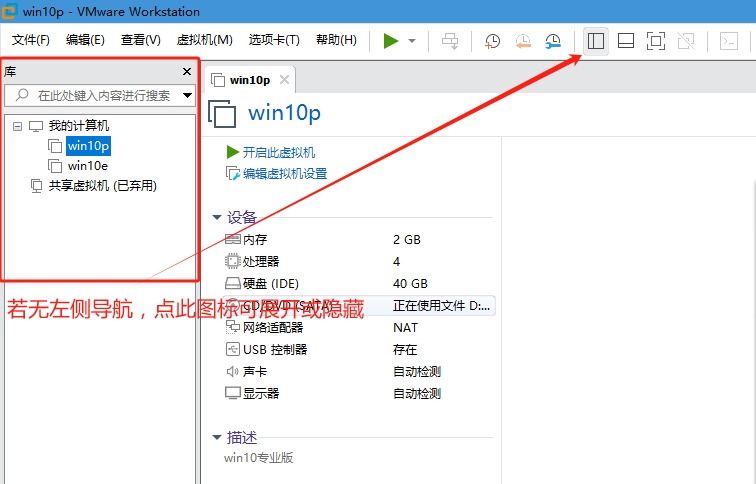Select 我的计算机 in the library tree

79,126
